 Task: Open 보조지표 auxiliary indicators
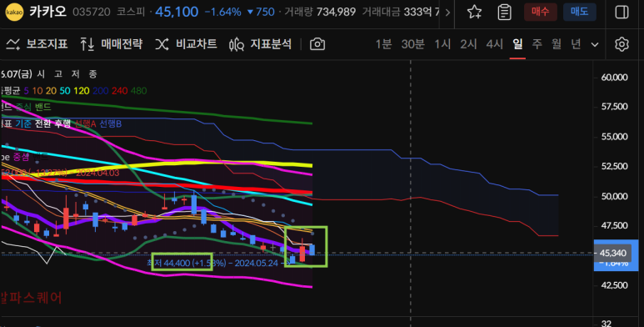point(37,44)
